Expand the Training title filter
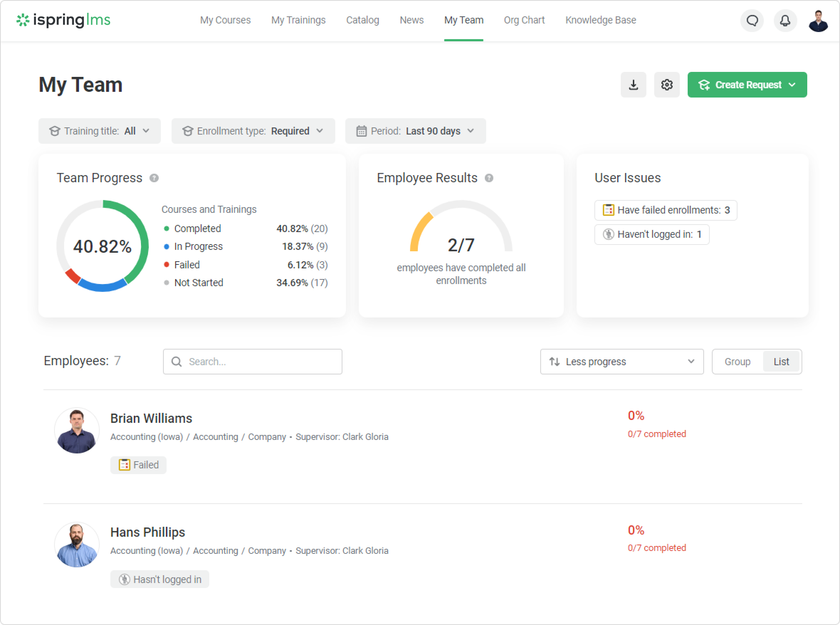Viewport: 840px width, 625px height. [100, 131]
